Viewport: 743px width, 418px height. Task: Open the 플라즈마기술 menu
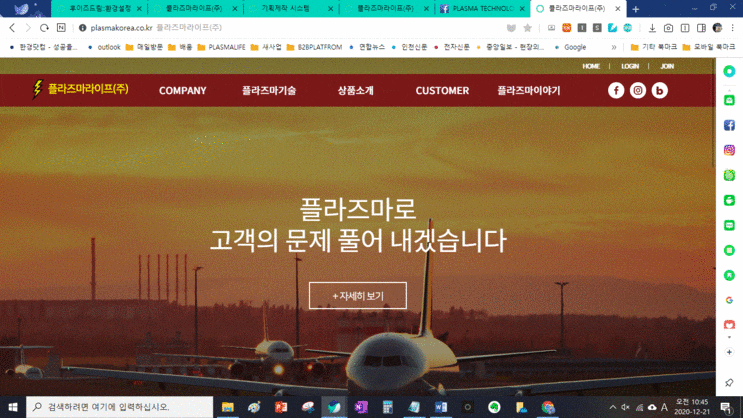click(269, 91)
